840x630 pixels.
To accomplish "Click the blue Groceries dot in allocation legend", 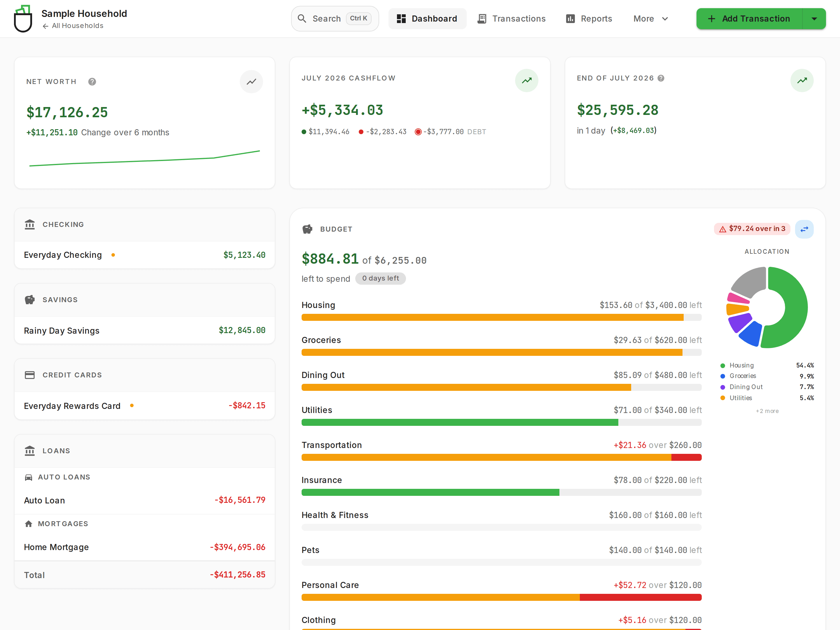I will pos(723,376).
